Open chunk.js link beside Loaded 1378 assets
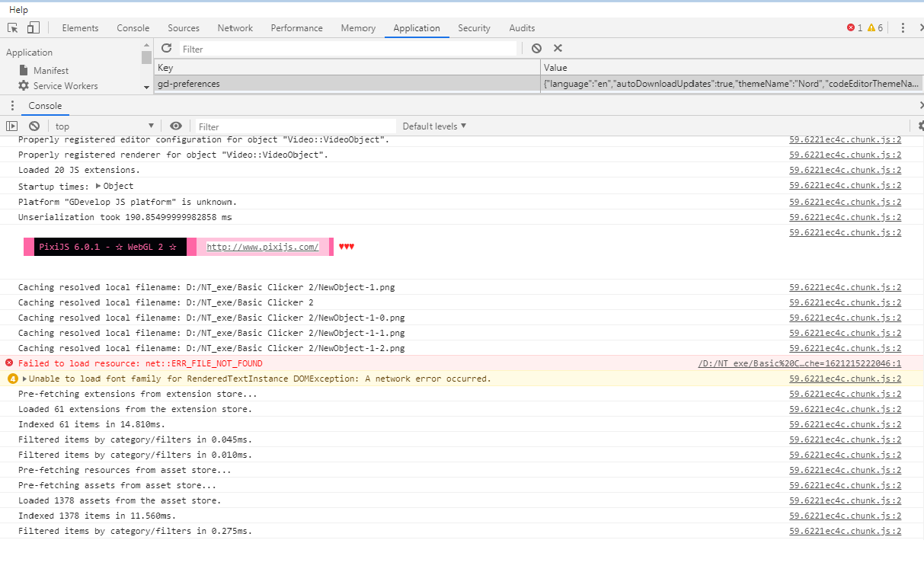The height and width of the screenshot is (588, 924). pyautogui.click(x=846, y=500)
